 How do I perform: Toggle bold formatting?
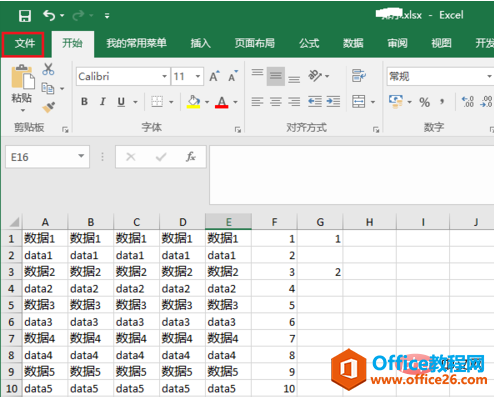84,101
